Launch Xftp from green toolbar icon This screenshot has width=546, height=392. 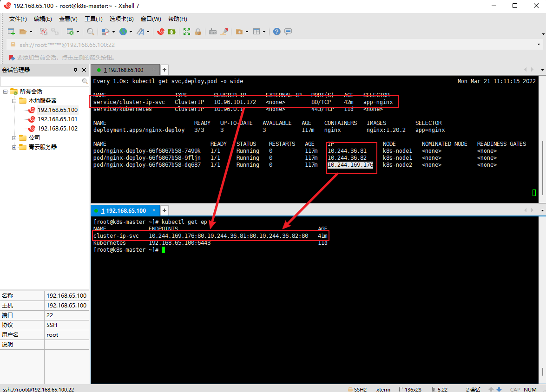(171, 32)
